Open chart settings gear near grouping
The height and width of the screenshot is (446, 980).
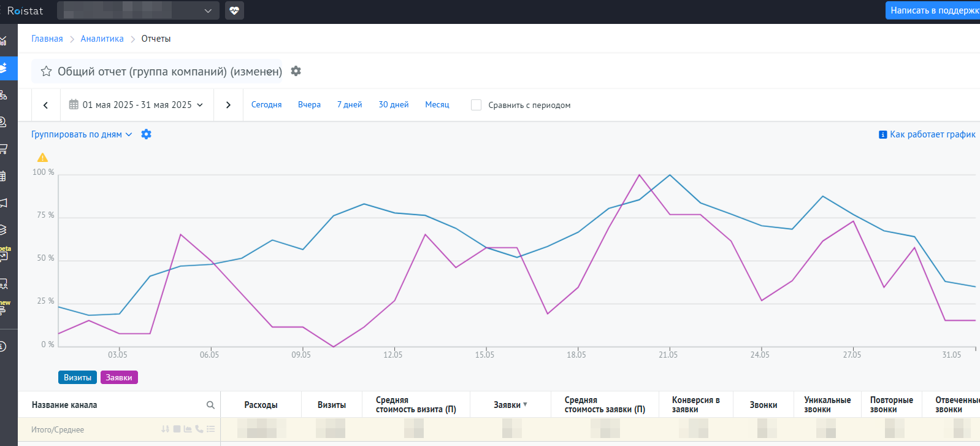pyautogui.click(x=146, y=134)
